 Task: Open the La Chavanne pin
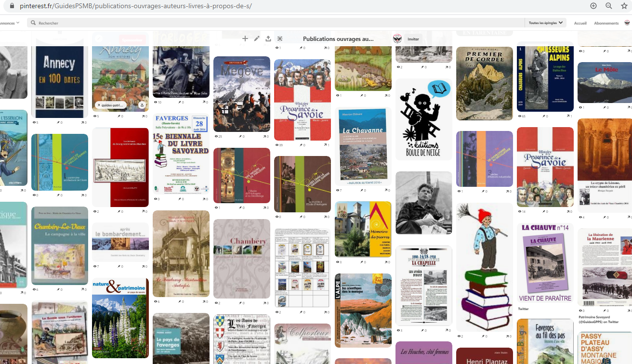click(x=363, y=146)
